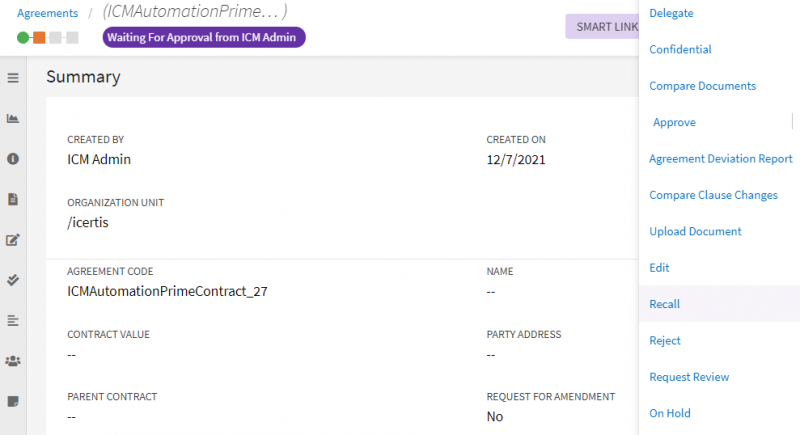Click the green circle workflow stage indicator

pos(23,37)
